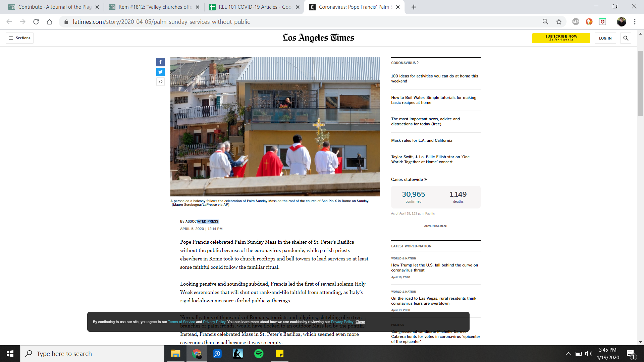The height and width of the screenshot is (362, 644).
Task: Show hidden system tray icons
Action: coord(568,354)
